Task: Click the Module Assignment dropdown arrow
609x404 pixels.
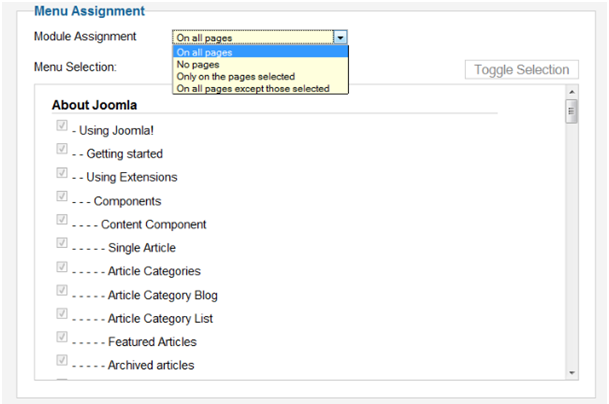Action: coord(341,37)
